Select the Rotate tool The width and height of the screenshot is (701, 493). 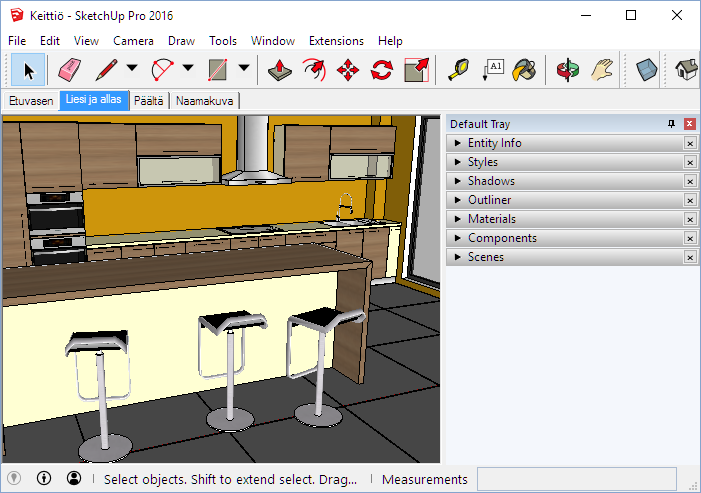(x=382, y=70)
